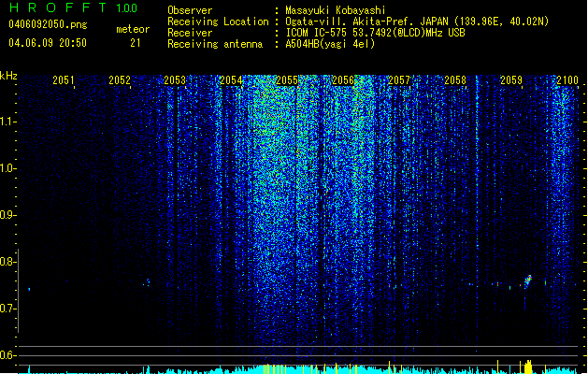Click the 0.7 kHz axis label
The height and width of the screenshot is (374, 588).
[7, 309]
